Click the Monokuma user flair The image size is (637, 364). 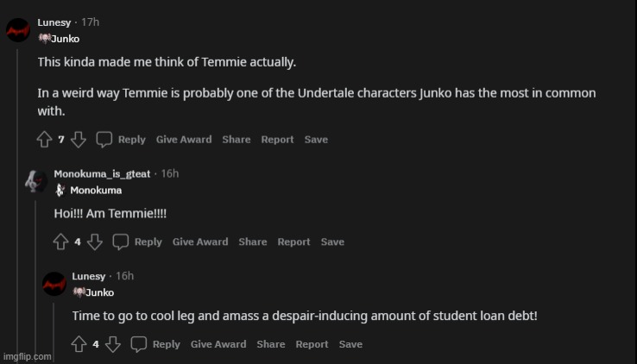coord(95,190)
